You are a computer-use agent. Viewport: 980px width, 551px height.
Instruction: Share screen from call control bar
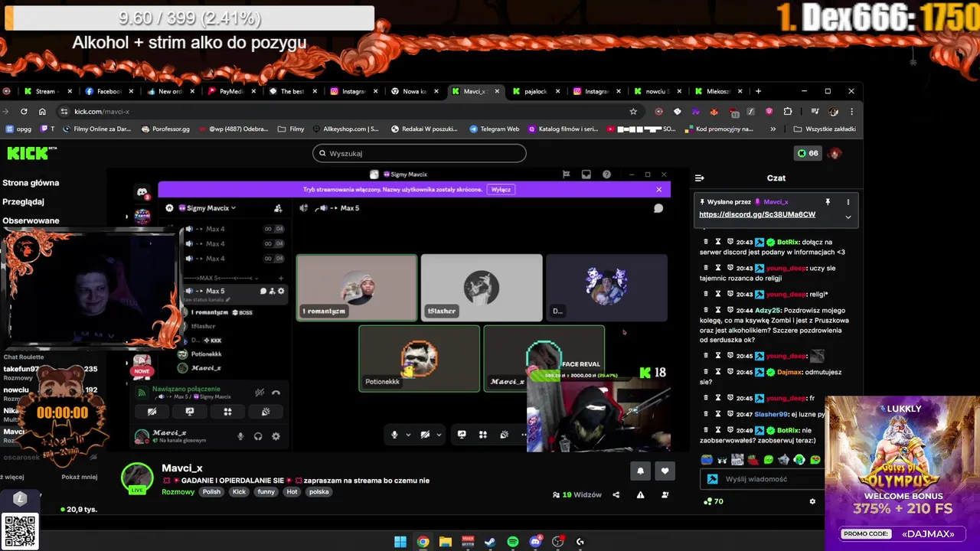tap(462, 435)
